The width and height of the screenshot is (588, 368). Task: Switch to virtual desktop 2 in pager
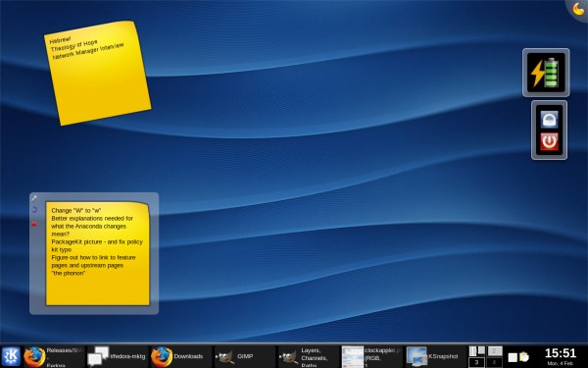pyautogui.click(x=495, y=351)
